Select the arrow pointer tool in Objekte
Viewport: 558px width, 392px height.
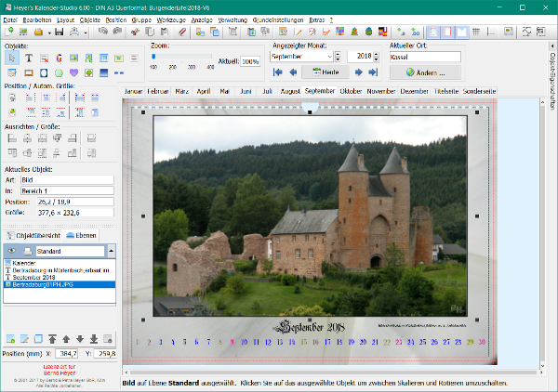click(x=11, y=58)
